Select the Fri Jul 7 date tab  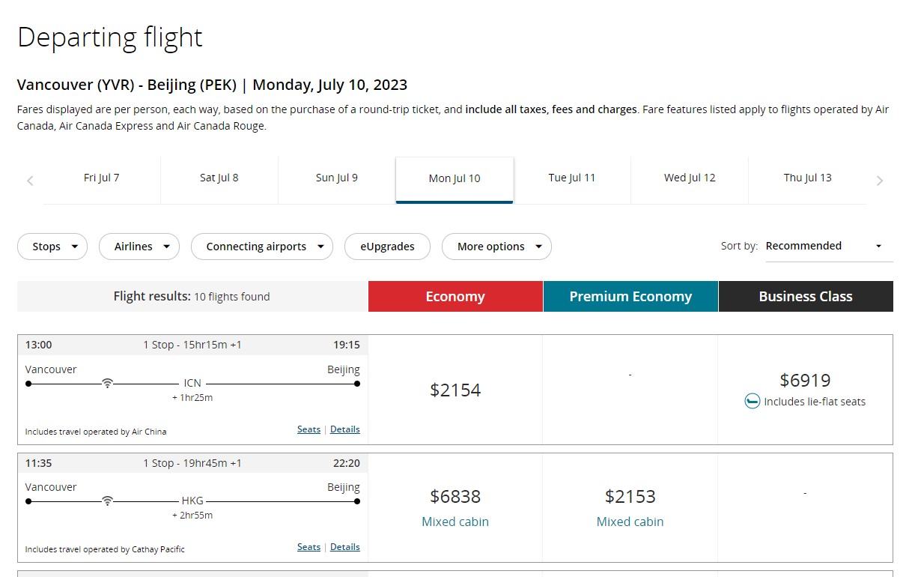pos(102,178)
